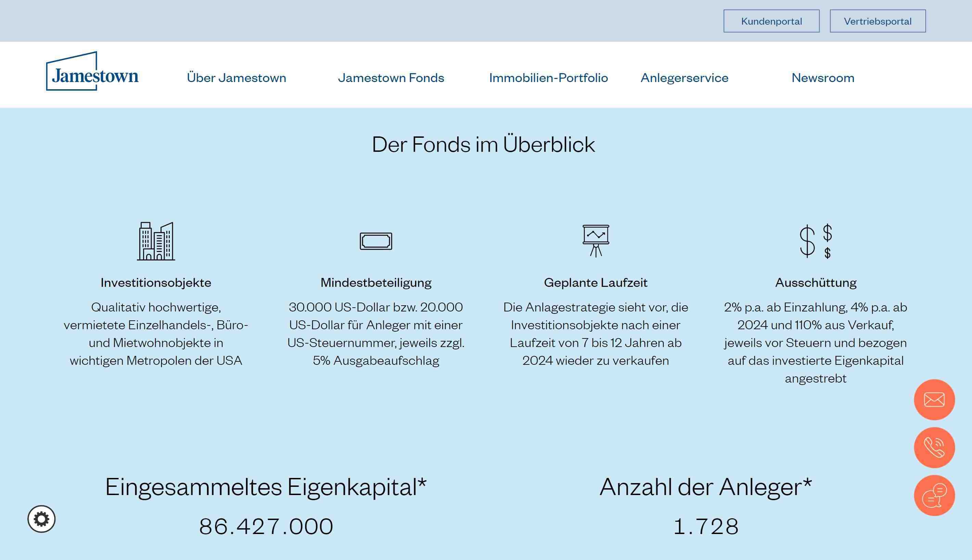This screenshot has width=972, height=560.
Task: Click the dollar signs icon
Action: click(815, 241)
